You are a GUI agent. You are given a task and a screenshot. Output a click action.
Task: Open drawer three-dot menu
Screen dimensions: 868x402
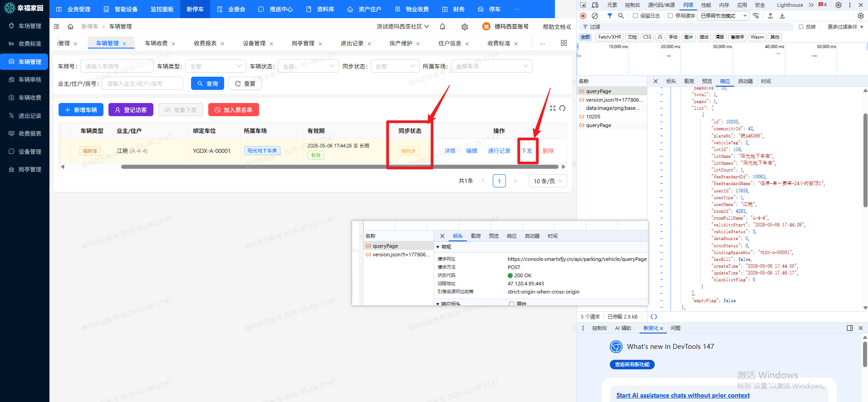pyautogui.click(x=583, y=328)
